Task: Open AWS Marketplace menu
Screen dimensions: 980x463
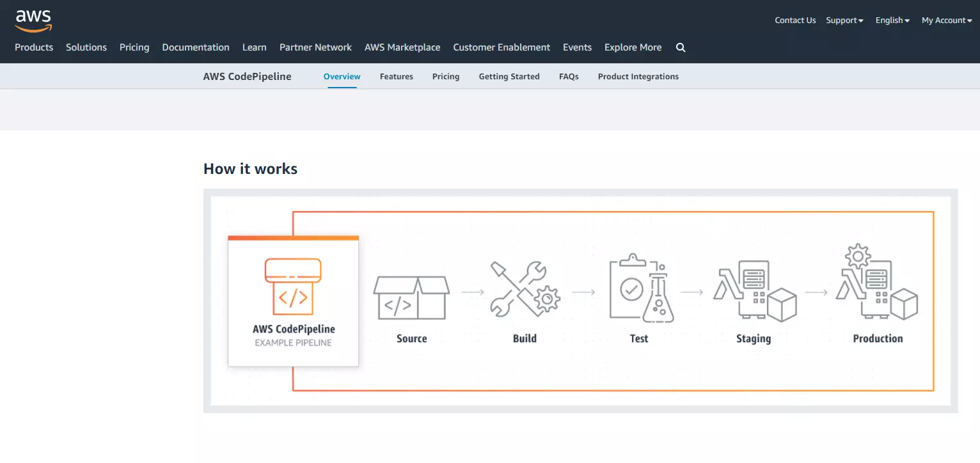Action: (x=402, y=47)
